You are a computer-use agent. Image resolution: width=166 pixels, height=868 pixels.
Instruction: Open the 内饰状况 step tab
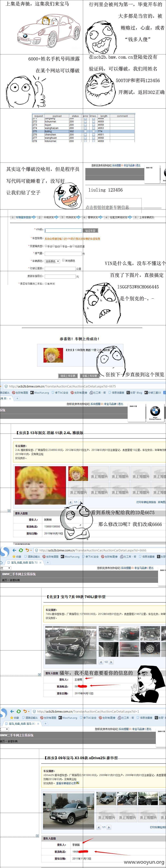(x=71, y=217)
